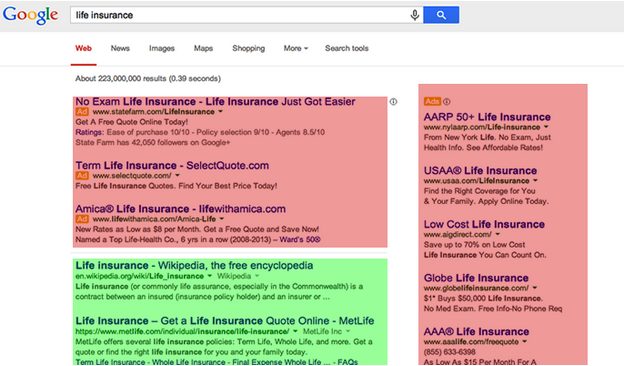This screenshot has height=366, width=625.
Task: Open Search tools options
Action: click(347, 48)
